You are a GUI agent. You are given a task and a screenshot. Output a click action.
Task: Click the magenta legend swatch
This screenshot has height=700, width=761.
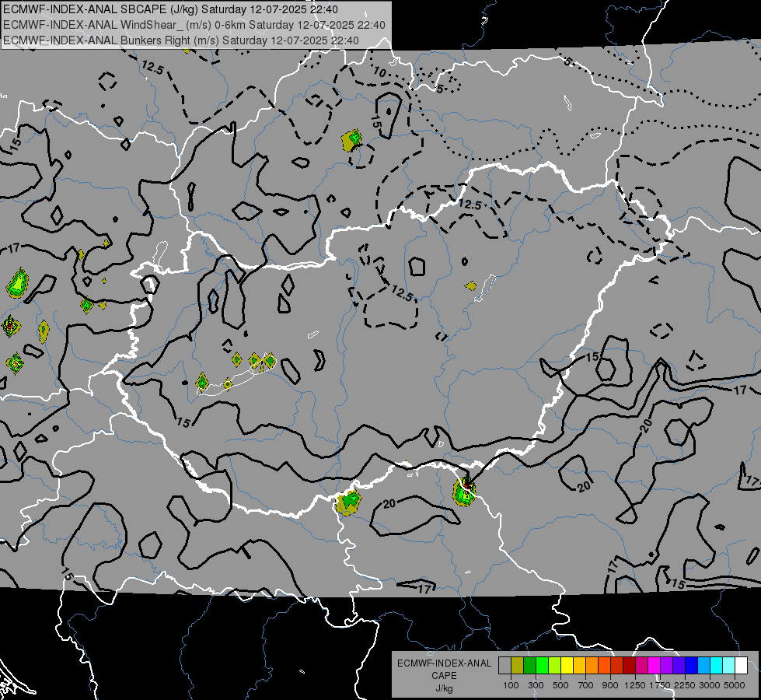(x=655, y=666)
